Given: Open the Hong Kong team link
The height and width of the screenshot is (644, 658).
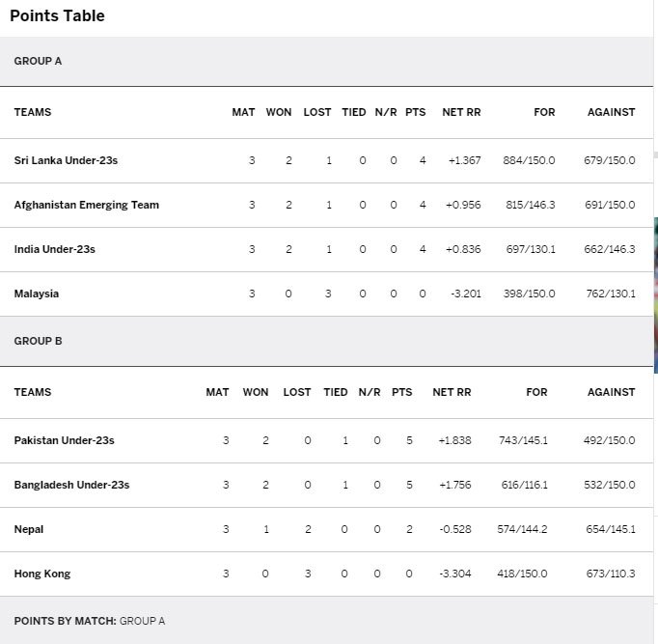Looking at the screenshot, I should [42, 574].
